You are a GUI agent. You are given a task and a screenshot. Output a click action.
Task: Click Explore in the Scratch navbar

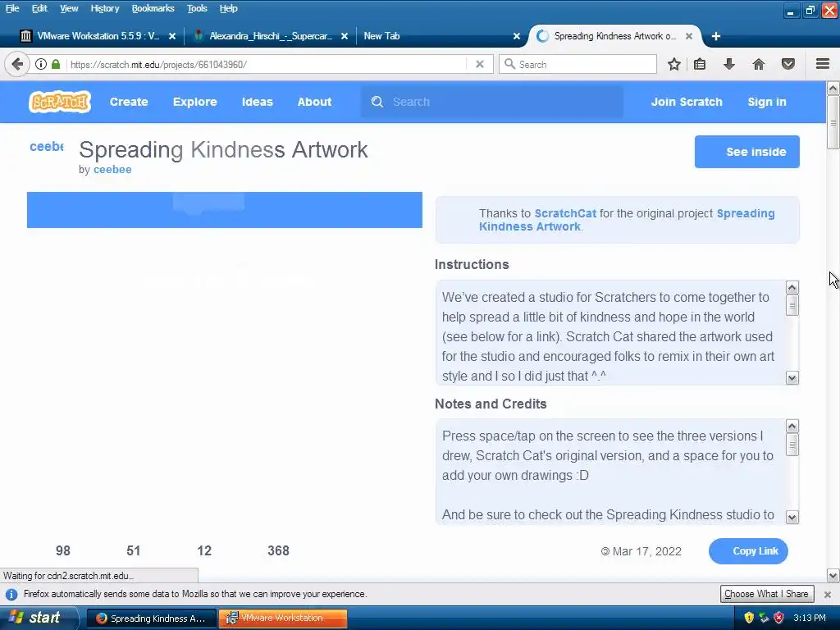(x=195, y=102)
